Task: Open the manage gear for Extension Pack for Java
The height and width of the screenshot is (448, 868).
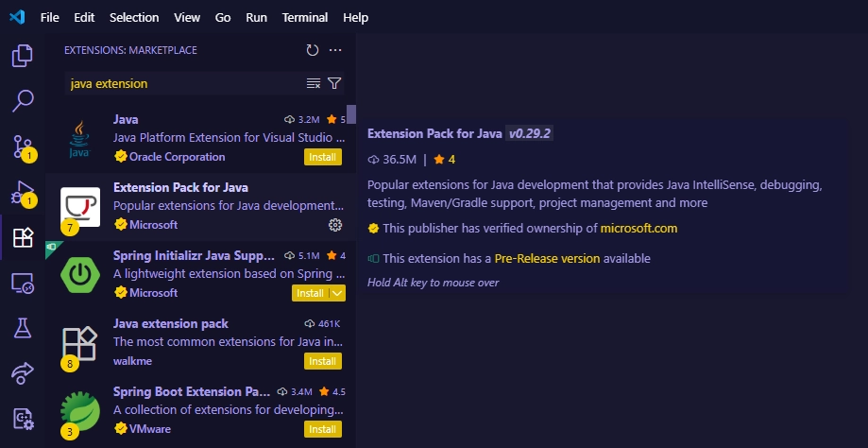Action: [335, 224]
